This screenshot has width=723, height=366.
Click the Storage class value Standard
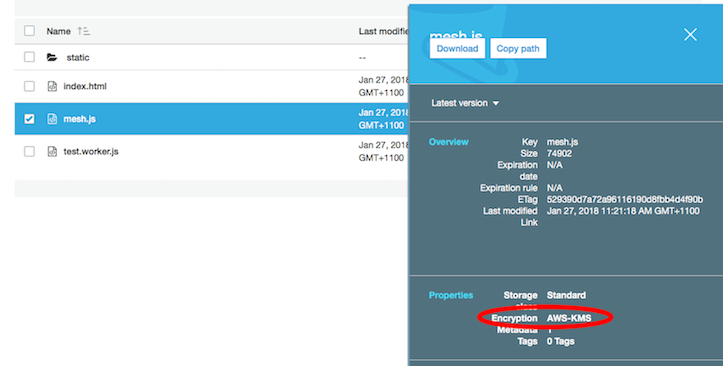point(566,295)
